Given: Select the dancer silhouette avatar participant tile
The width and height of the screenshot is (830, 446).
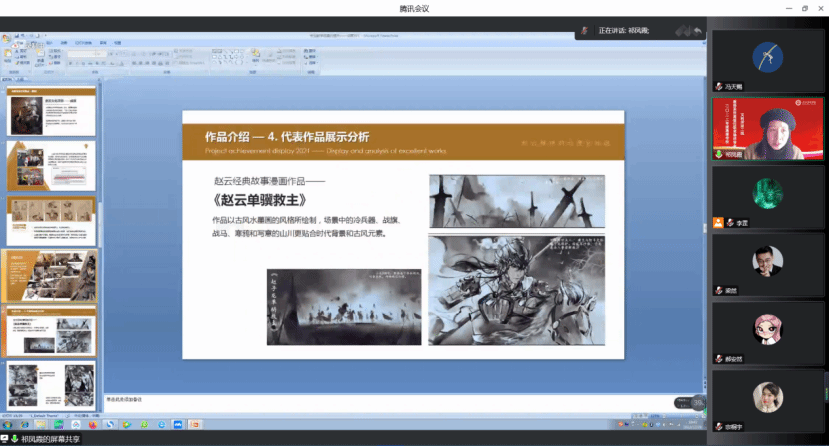Looking at the screenshot, I should click(768, 61).
